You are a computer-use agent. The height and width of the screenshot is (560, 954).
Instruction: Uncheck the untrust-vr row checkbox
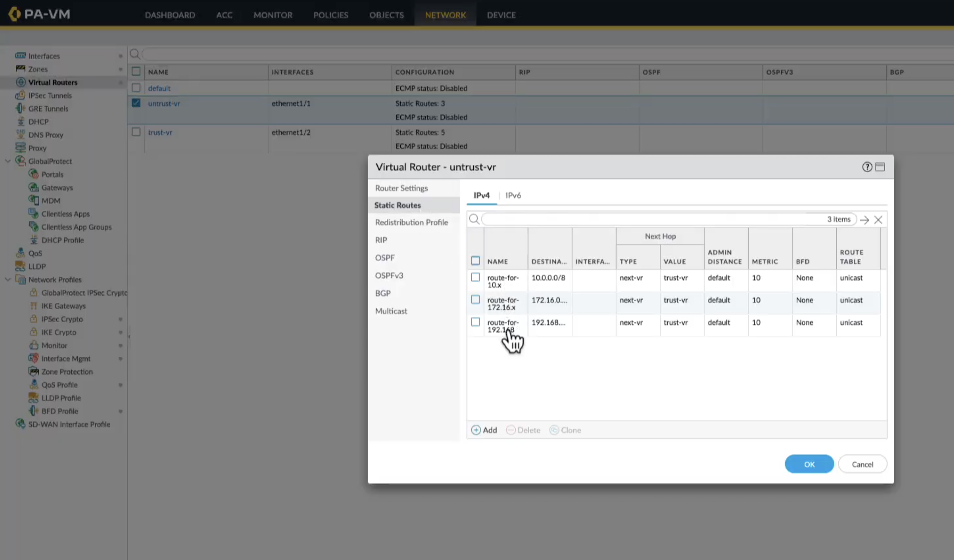[136, 103]
